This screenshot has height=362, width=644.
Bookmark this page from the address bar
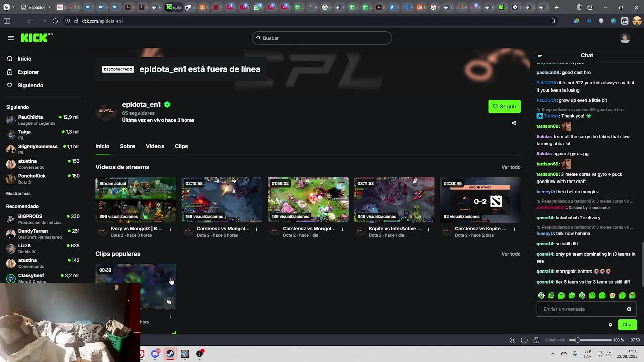pos(553,21)
